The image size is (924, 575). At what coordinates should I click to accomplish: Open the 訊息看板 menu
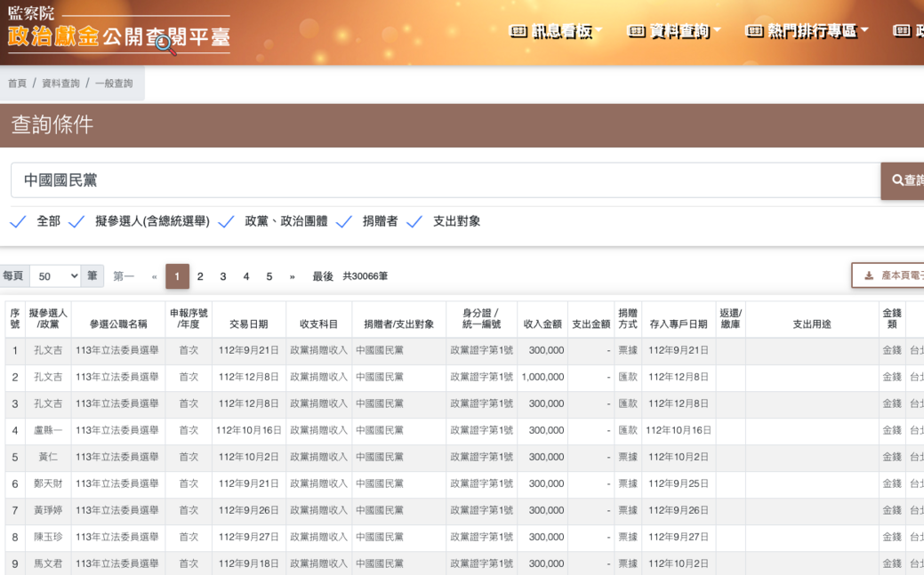(556, 30)
